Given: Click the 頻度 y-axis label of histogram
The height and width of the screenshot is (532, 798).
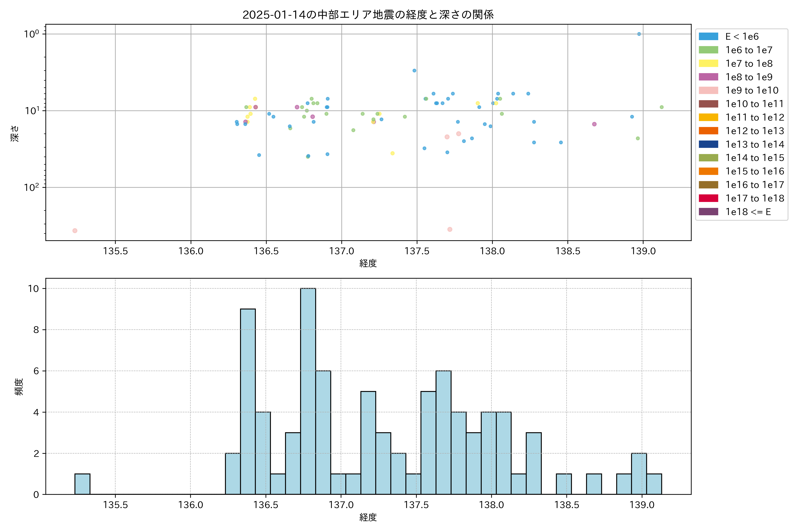Looking at the screenshot, I should click(x=19, y=387).
